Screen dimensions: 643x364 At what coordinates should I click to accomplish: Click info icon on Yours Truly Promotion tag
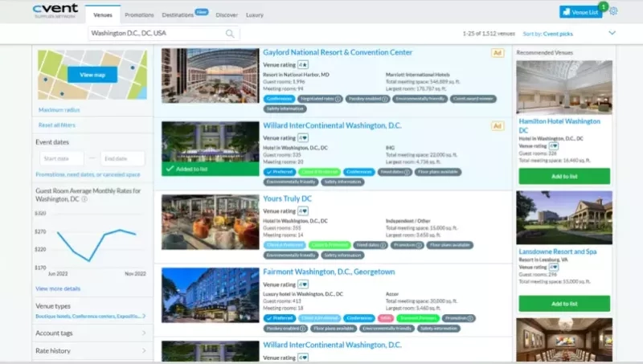point(419,245)
